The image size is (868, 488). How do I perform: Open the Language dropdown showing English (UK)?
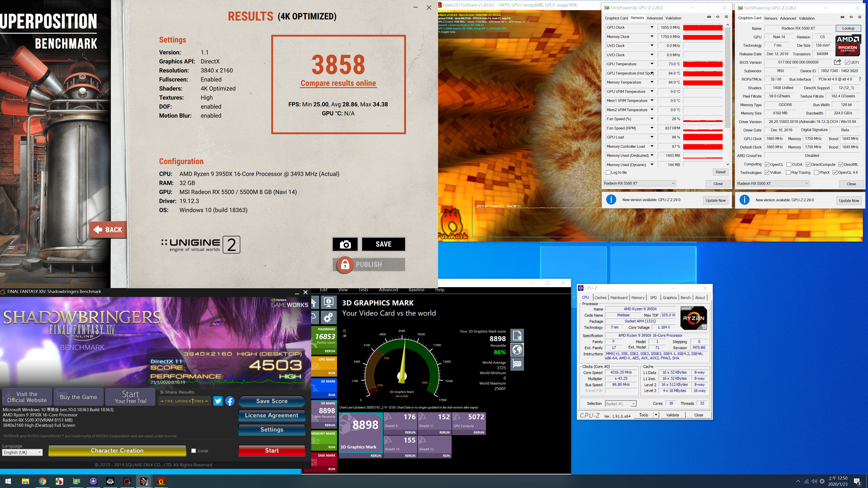click(22, 452)
